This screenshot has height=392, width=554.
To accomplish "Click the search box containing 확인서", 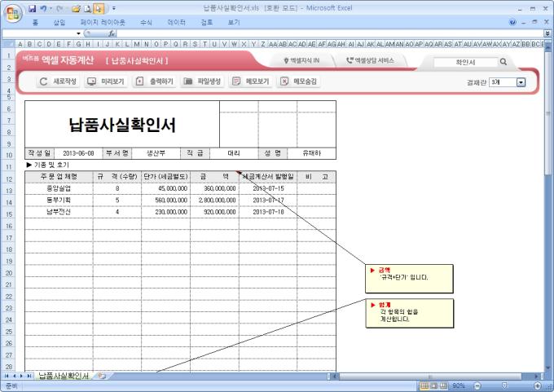I will click(x=466, y=62).
